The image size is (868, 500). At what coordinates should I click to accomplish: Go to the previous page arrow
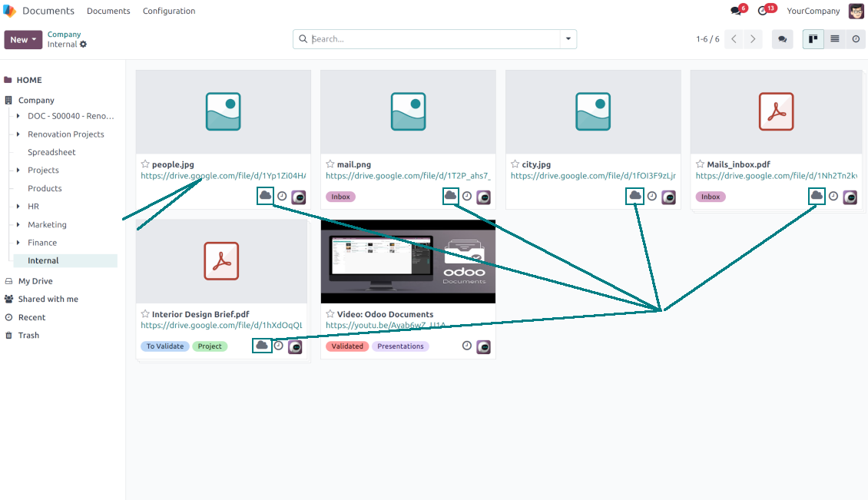pyautogui.click(x=734, y=38)
